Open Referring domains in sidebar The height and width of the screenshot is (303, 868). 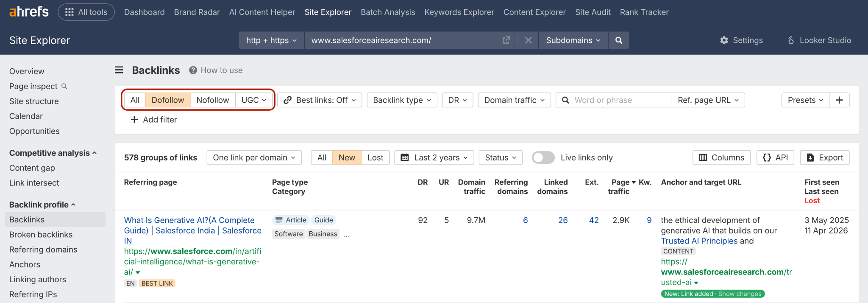point(43,250)
